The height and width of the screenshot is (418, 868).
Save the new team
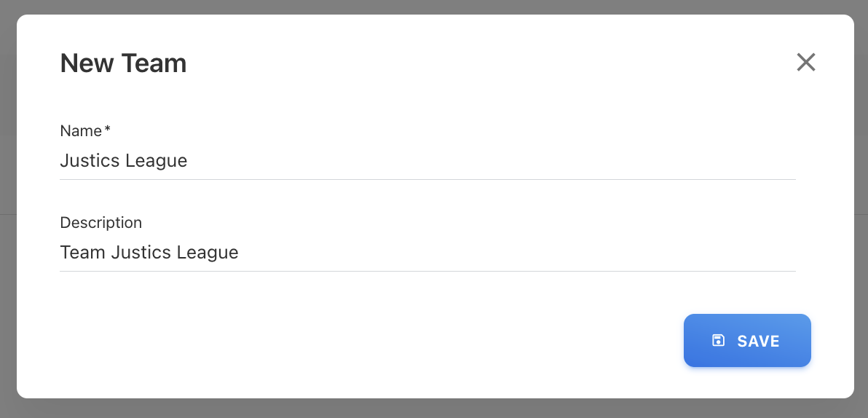click(x=747, y=341)
